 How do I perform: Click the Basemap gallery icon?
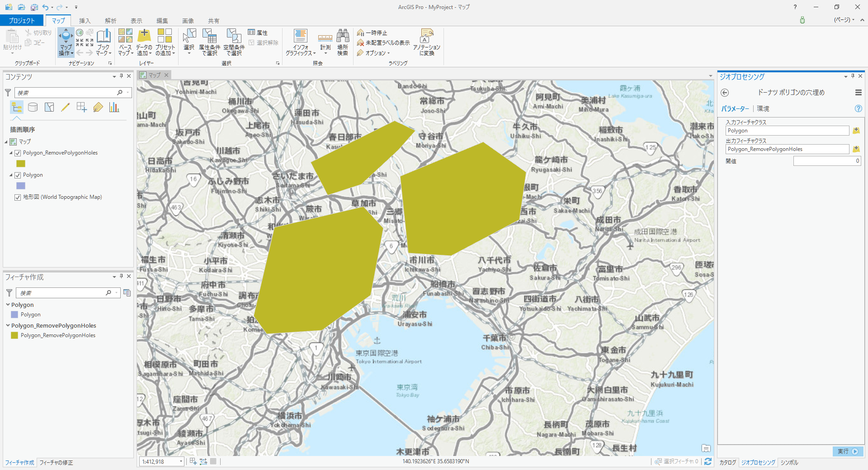tap(125, 36)
